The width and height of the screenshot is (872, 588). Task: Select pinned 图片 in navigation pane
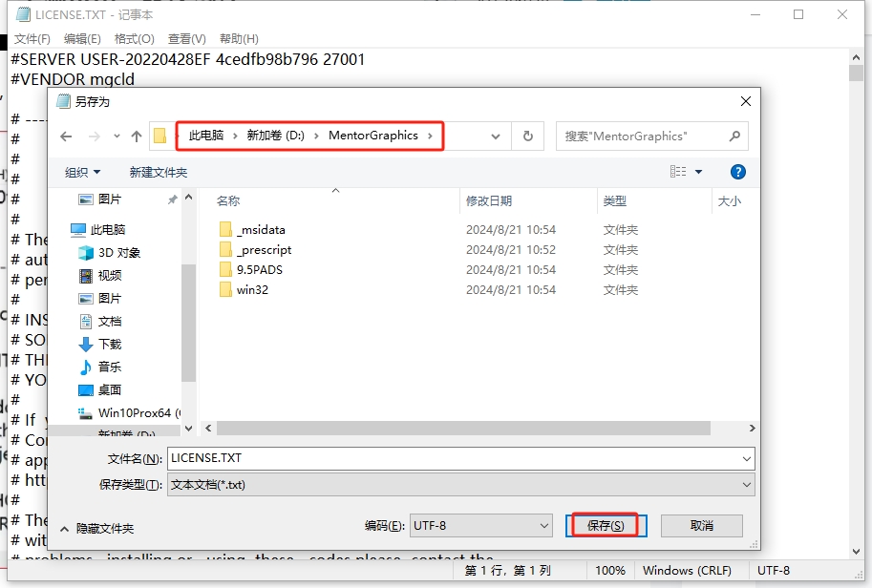(110, 199)
